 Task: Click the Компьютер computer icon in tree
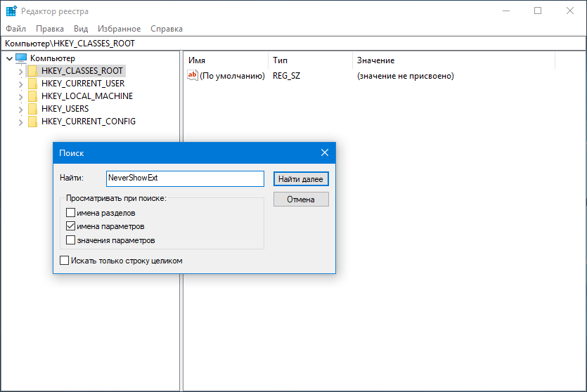[21, 58]
